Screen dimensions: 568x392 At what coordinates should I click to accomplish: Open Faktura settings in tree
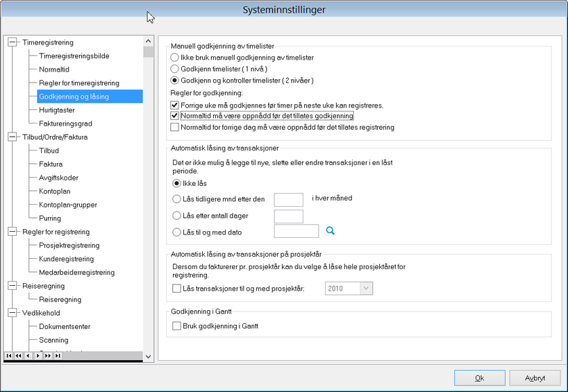pyautogui.click(x=51, y=164)
